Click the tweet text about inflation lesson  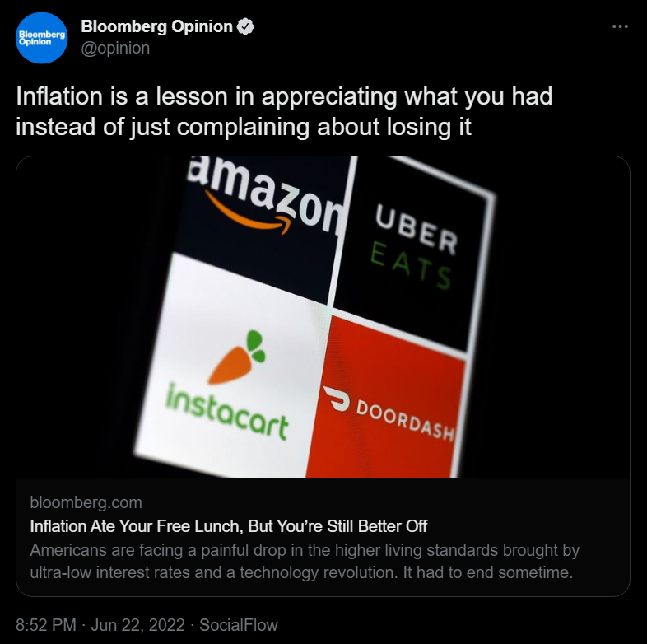click(284, 112)
